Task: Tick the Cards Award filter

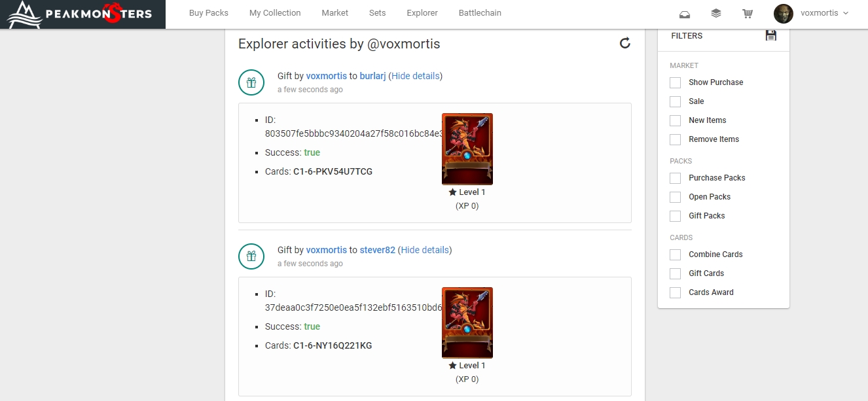Action: click(676, 292)
